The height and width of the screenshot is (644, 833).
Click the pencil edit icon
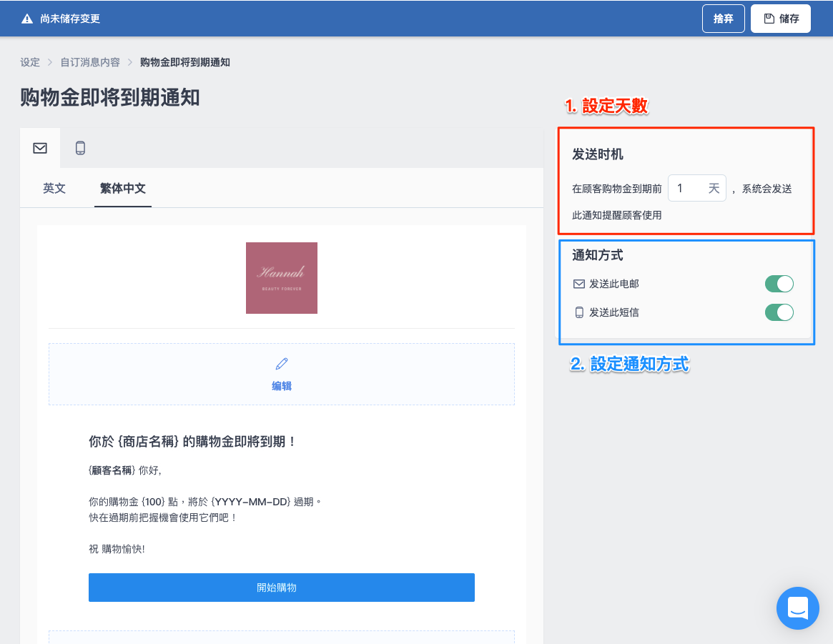pyautogui.click(x=282, y=364)
